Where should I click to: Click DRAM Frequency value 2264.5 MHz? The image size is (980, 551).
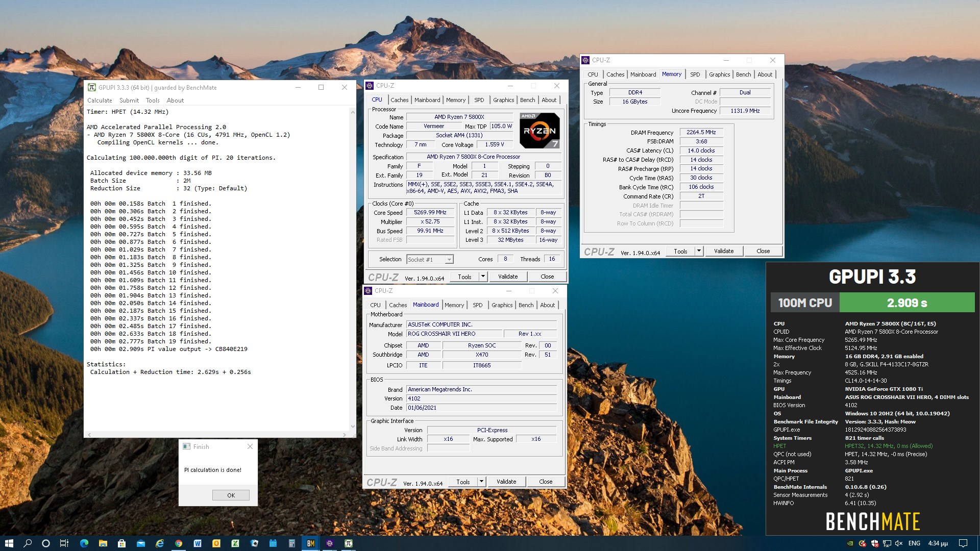(701, 132)
